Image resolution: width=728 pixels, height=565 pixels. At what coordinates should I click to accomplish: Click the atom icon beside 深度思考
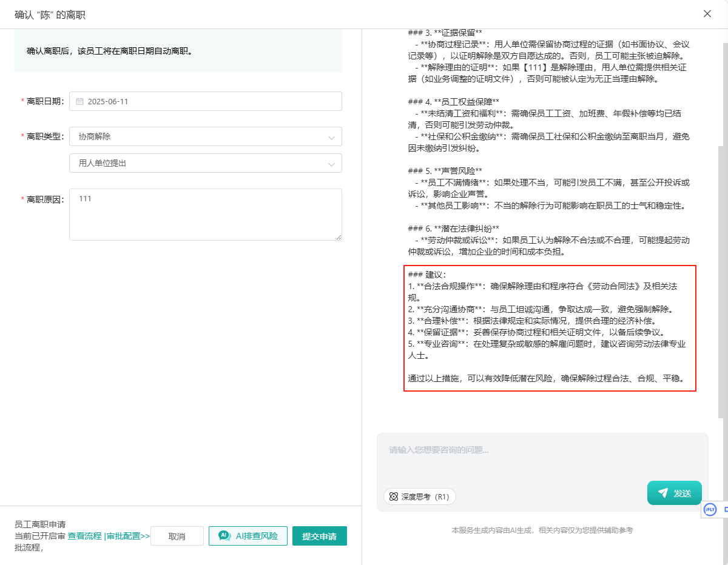[x=394, y=496]
